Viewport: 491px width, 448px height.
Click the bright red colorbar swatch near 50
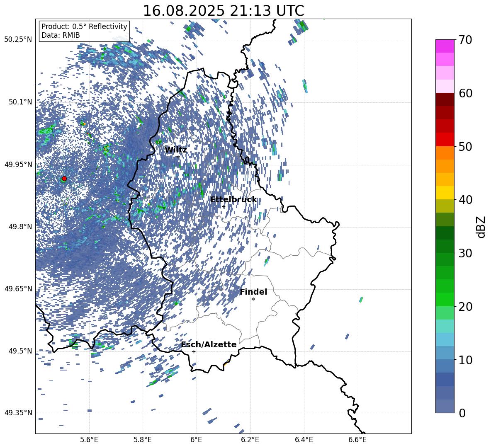(445, 140)
